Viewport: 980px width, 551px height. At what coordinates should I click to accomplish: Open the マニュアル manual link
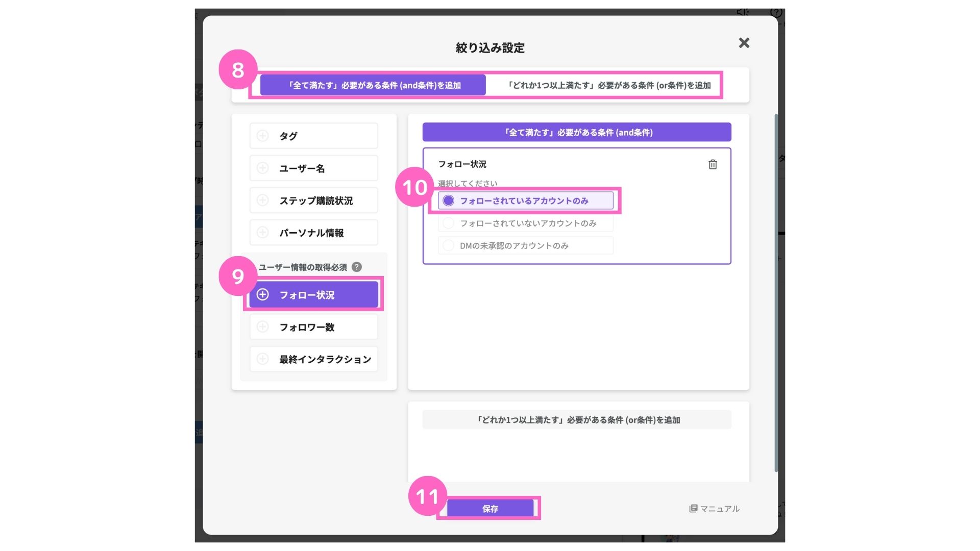pos(715,509)
